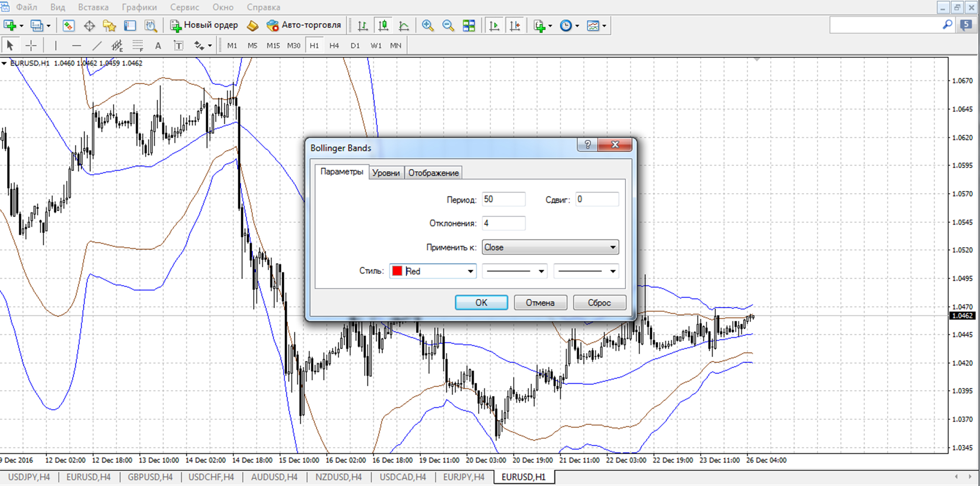Switch to the GBPUSD,H4 chart tab
Image resolution: width=980 pixels, height=486 pixels.
click(150, 477)
